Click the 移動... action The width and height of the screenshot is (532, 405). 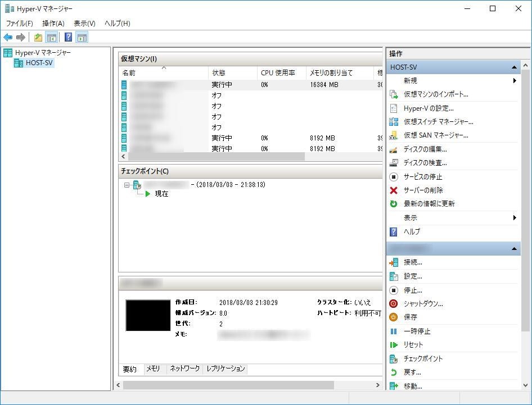click(413, 386)
